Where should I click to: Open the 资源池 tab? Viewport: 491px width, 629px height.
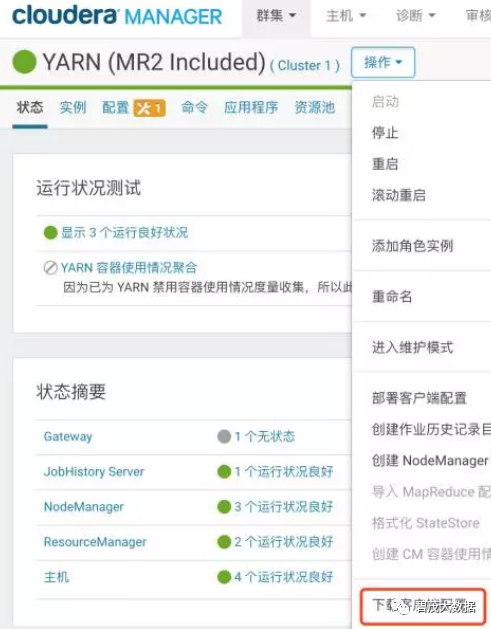coord(314,108)
